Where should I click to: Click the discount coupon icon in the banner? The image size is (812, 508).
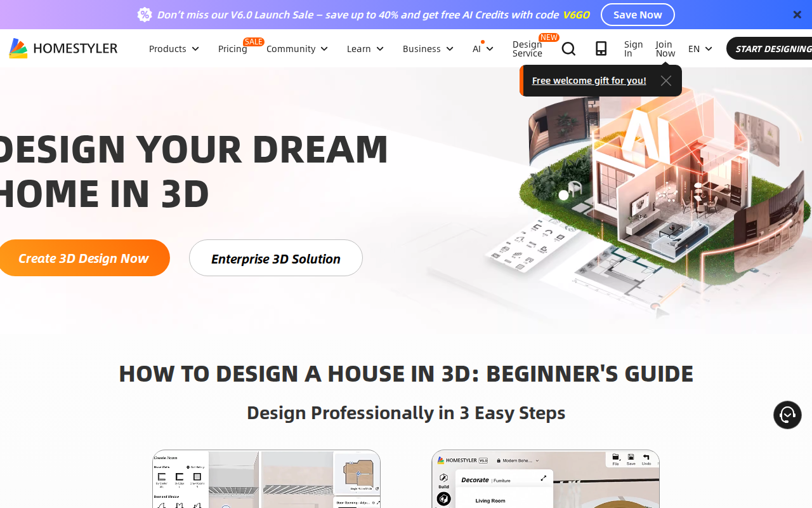145,14
